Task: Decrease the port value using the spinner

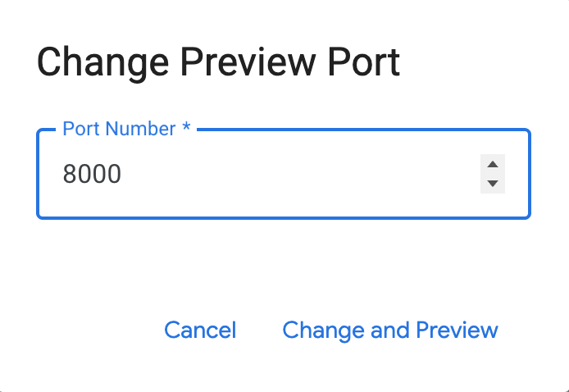Action: pos(492,183)
